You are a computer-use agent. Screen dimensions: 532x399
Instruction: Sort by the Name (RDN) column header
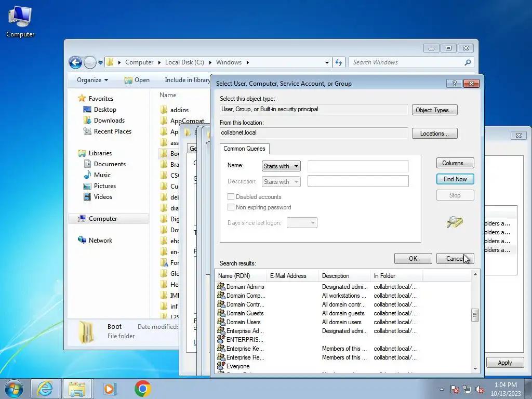[x=241, y=276]
